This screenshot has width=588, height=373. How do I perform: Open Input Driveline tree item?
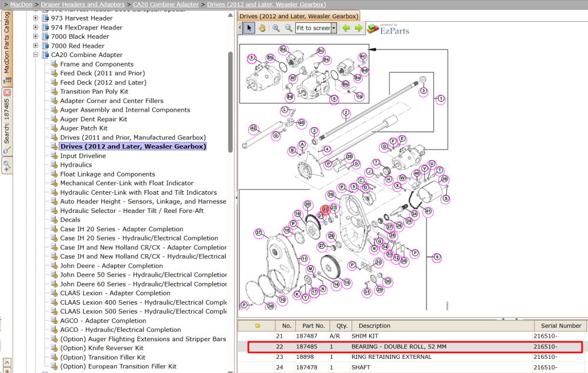83,156
